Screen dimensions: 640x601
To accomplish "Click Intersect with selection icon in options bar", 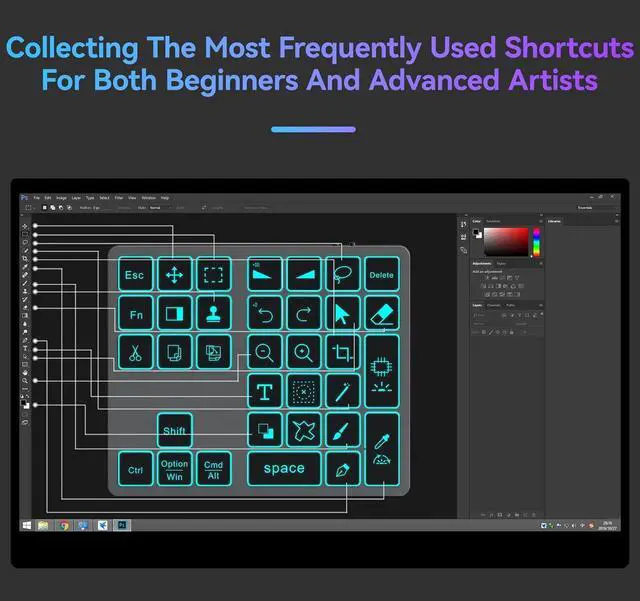I will click(x=69, y=208).
